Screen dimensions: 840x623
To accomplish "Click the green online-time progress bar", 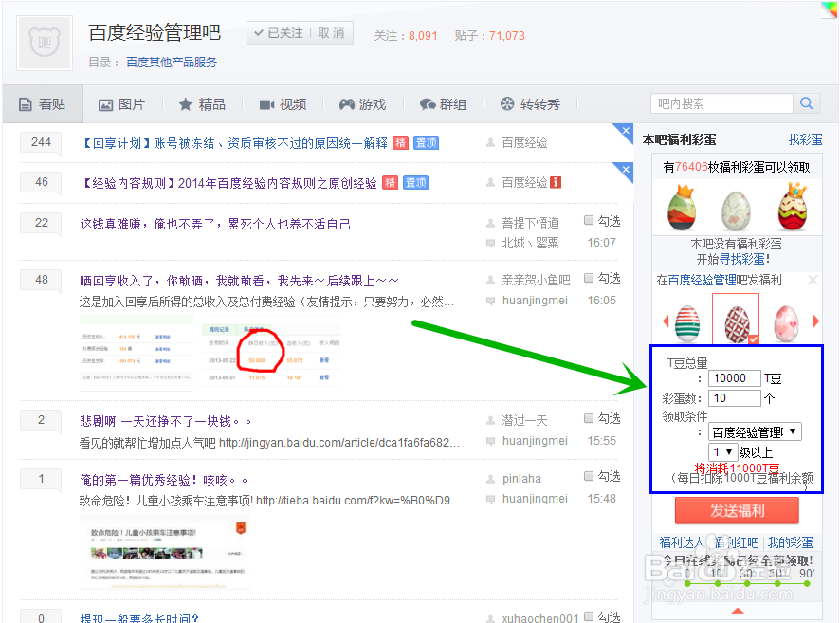I will (747, 583).
